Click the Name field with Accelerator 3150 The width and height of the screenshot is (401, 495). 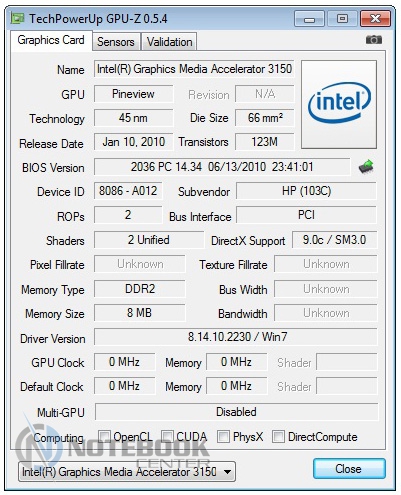pyautogui.click(x=194, y=69)
